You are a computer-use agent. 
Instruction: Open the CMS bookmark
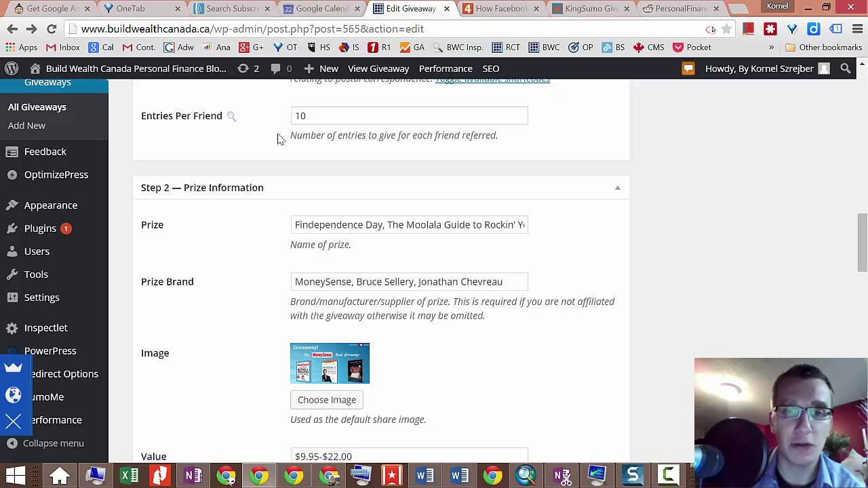[x=648, y=47]
